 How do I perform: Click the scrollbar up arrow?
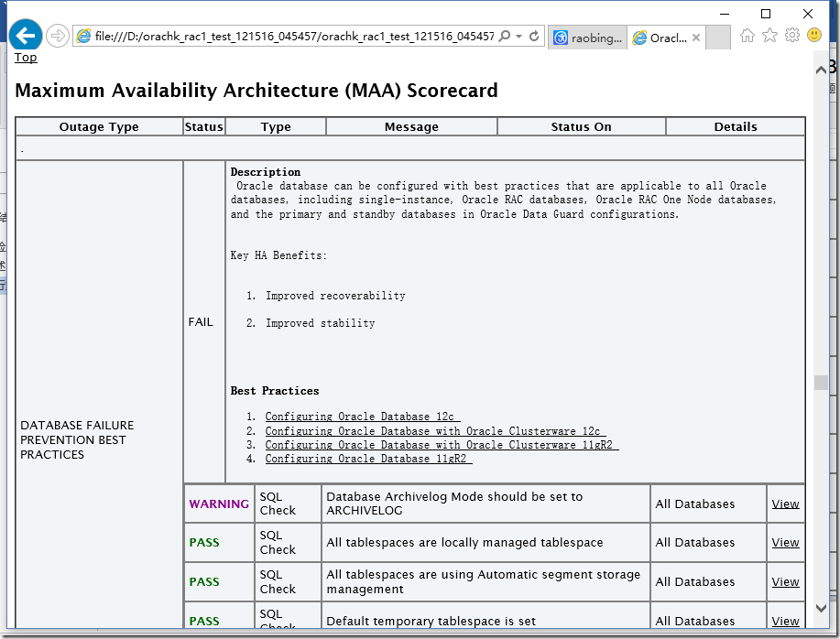821,69
